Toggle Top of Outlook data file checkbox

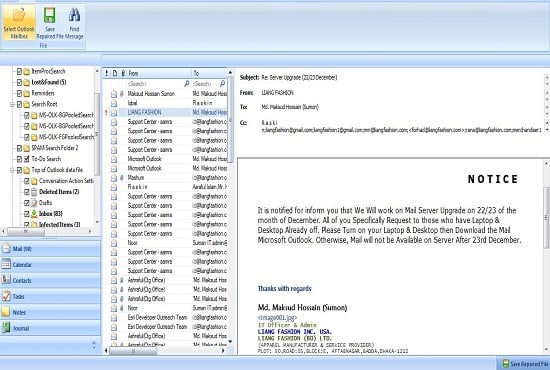tap(19, 170)
